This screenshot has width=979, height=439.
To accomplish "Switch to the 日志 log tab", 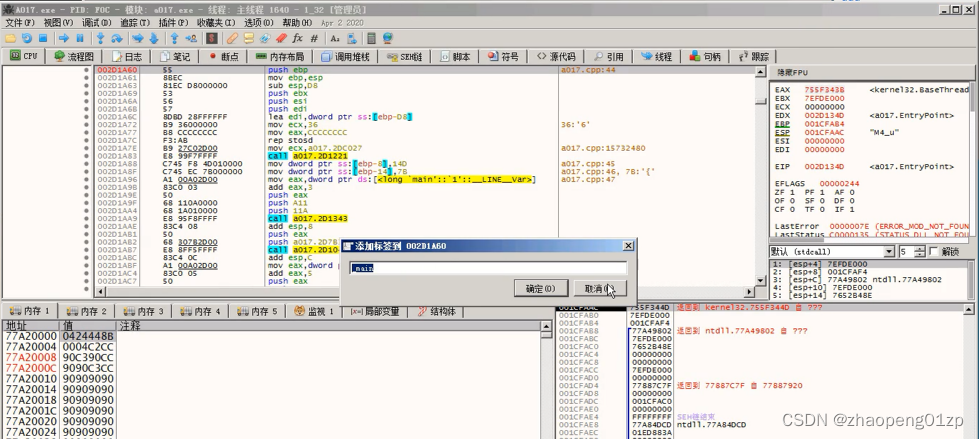I will click(x=127, y=56).
